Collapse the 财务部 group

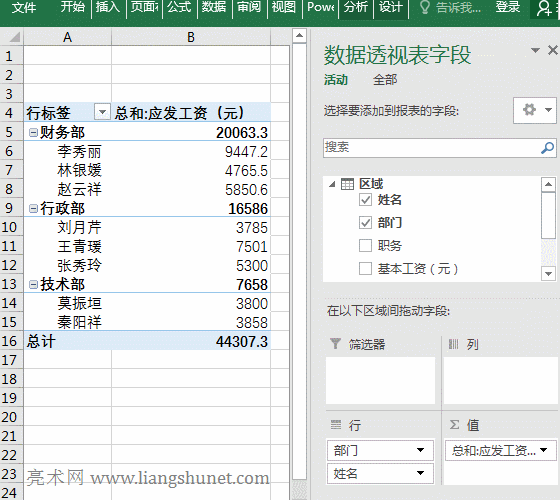tap(33, 133)
